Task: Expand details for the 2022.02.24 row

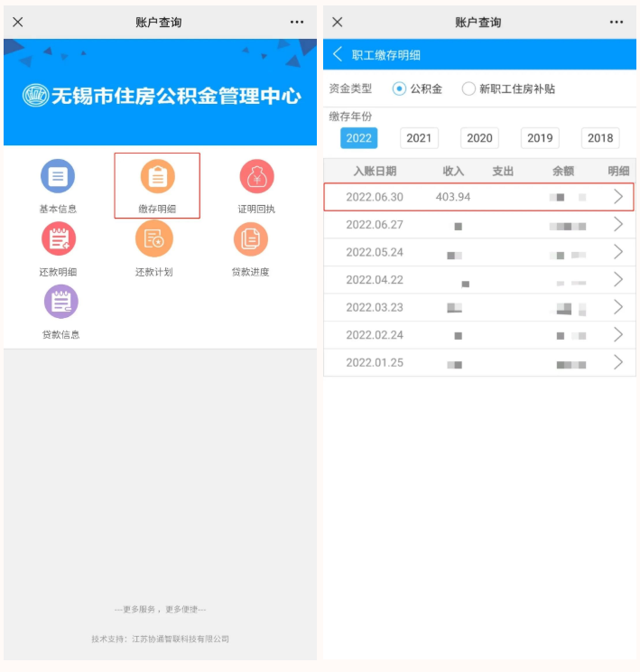Action: (x=618, y=335)
